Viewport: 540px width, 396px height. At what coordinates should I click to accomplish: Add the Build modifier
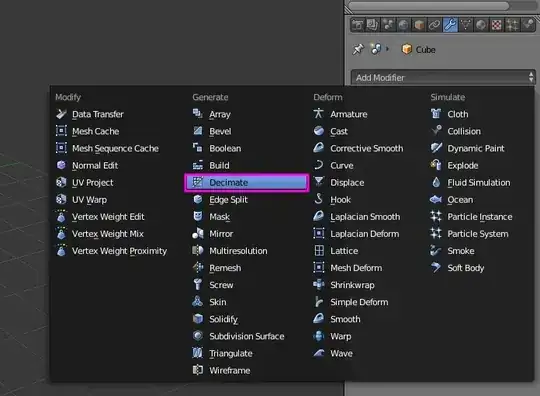(x=211, y=165)
